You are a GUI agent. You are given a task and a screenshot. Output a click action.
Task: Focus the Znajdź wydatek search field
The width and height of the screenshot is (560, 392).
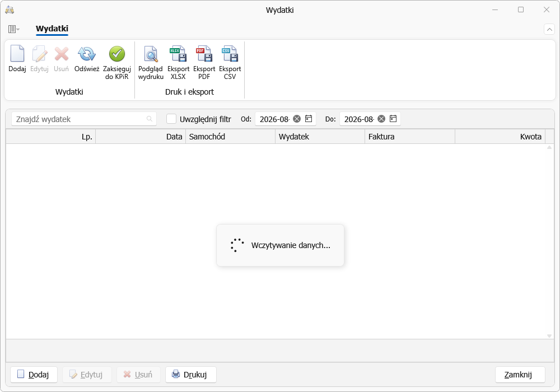pos(84,119)
